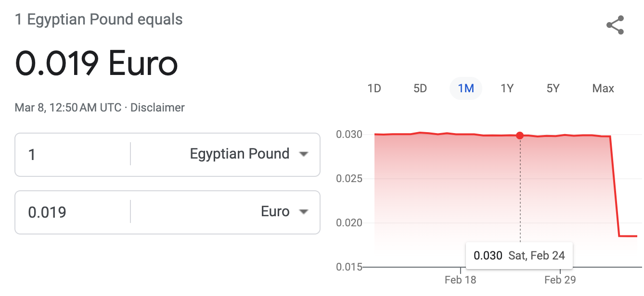Switch chart to 1D range
This screenshot has width=644, height=296.
[x=374, y=88]
